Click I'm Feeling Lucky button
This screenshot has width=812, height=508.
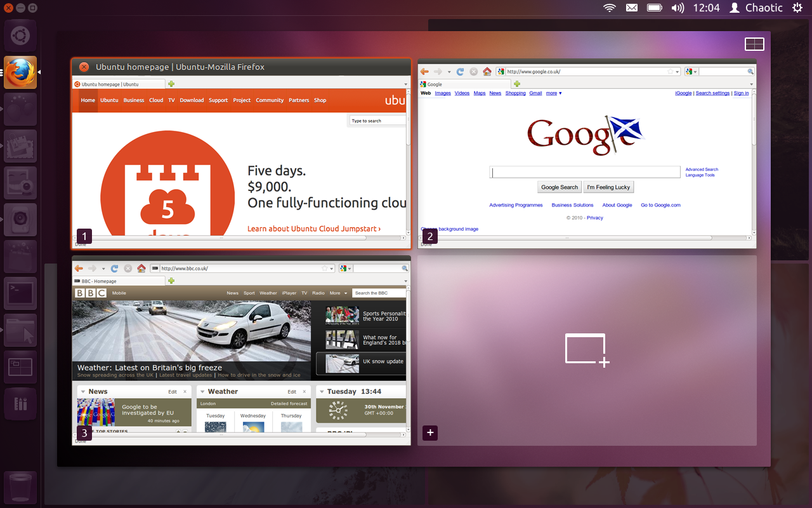[x=608, y=187]
